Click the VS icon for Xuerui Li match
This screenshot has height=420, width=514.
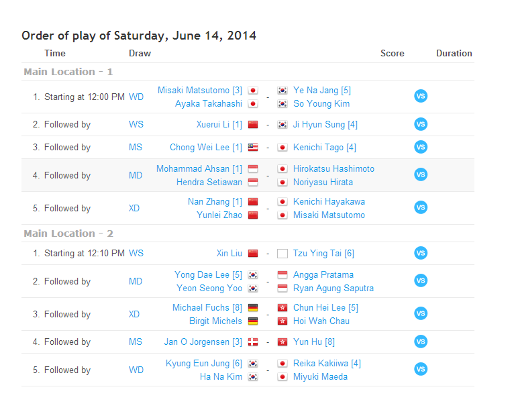[421, 124]
